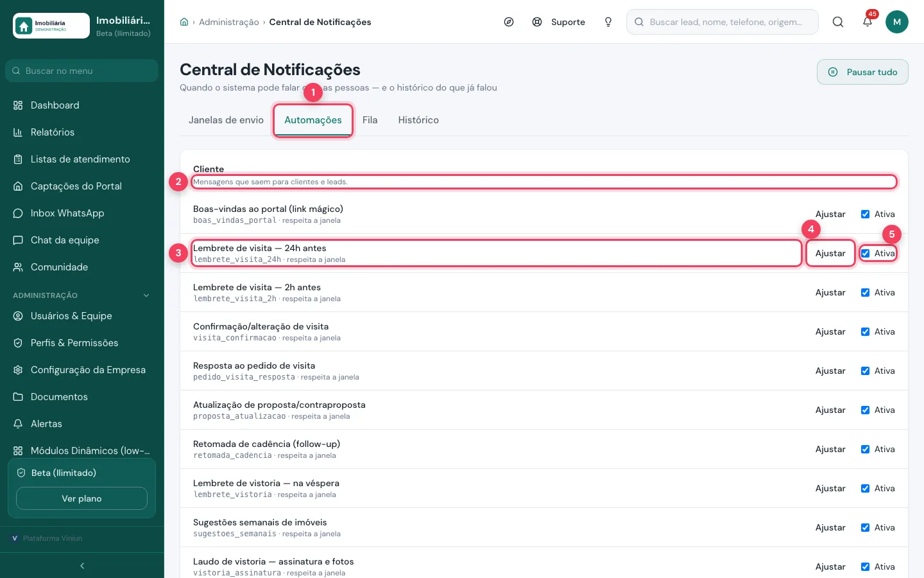
Task: Open Configuração da Empresa
Action: (81, 370)
